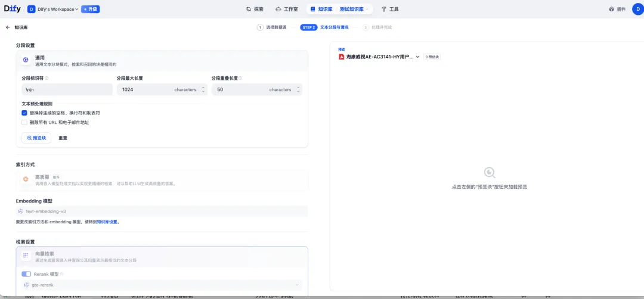Increase the 分段最大长度 value stepper
The height and width of the screenshot is (299, 644).
[203, 87]
